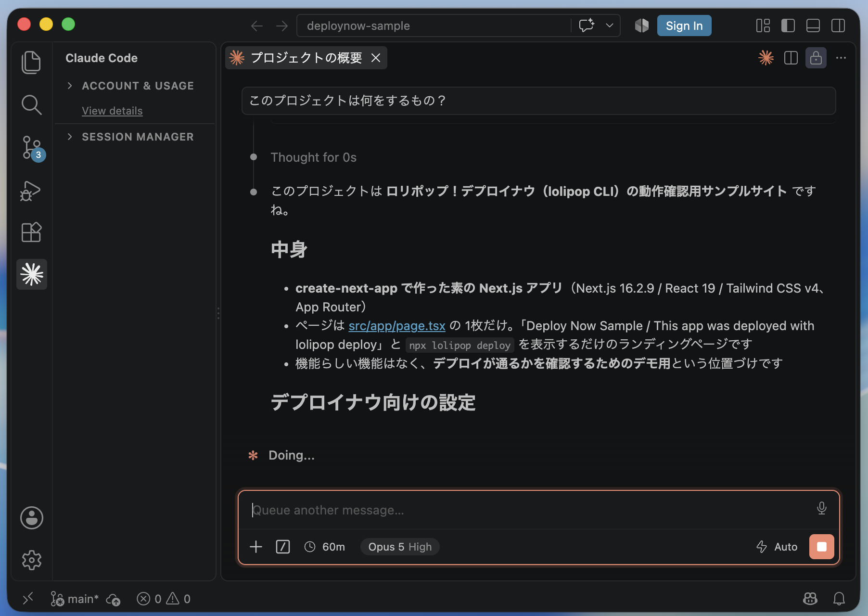Click the deploynow-sample command center search box
This screenshot has width=868, height=616.
(433, 26)
